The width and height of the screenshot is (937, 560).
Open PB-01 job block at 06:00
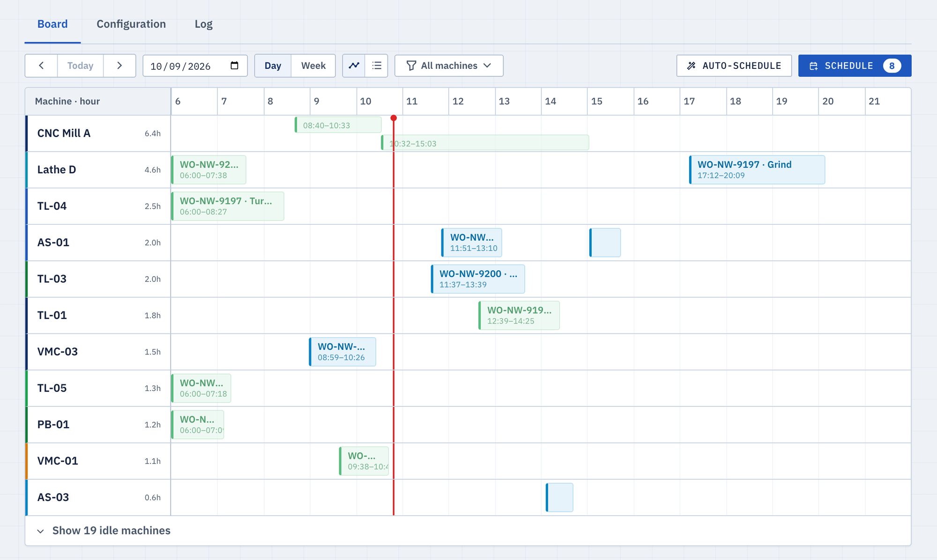coord(198,425)
